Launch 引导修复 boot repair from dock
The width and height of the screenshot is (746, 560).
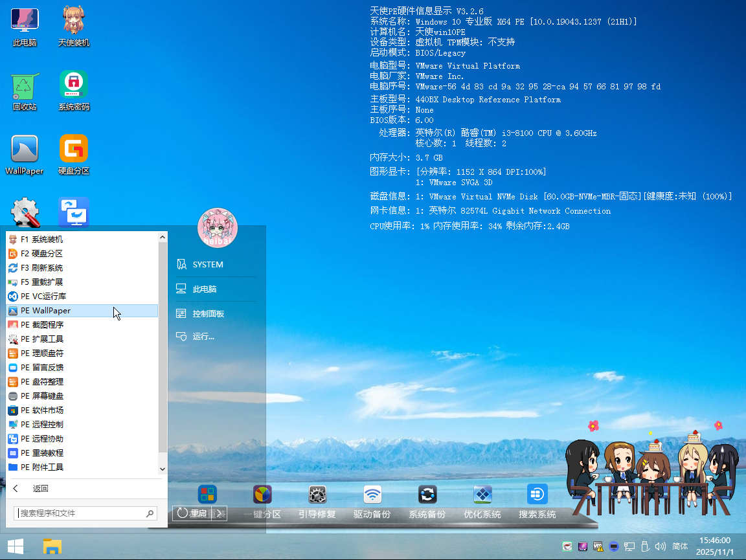click(317, 495)
